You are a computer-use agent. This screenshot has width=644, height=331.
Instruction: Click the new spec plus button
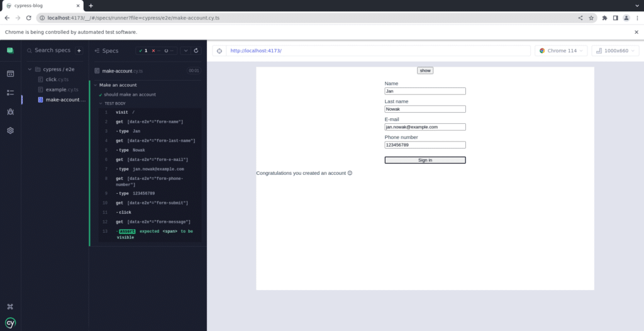click(x=79, y=50)
